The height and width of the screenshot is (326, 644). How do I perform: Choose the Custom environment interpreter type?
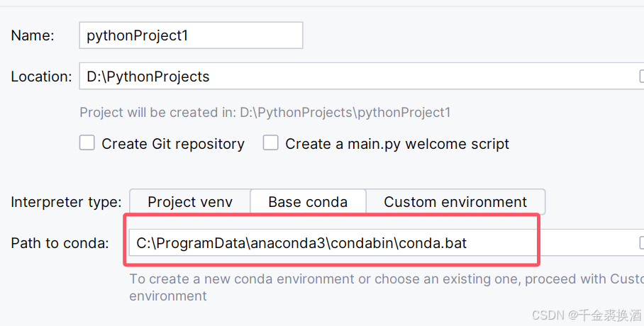point(455,202)
